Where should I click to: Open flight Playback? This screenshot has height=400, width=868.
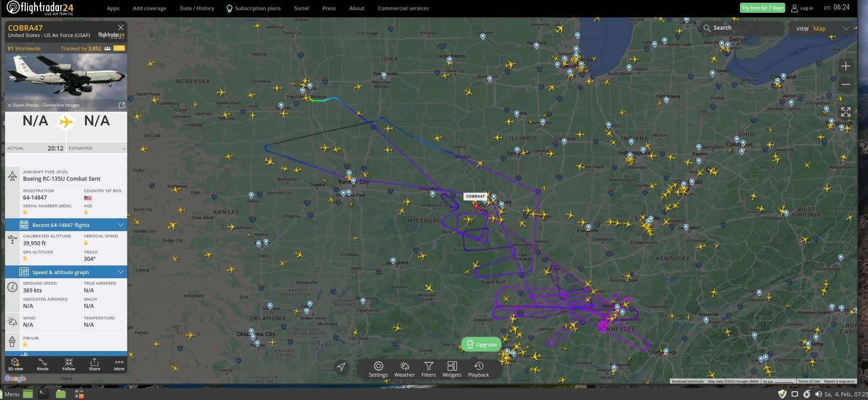pos(479,369)
